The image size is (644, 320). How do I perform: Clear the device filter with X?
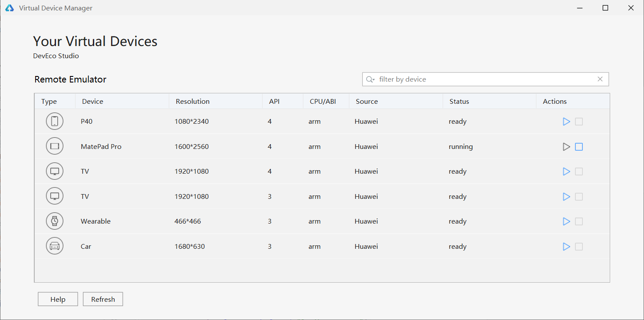[x=600, y=79]
